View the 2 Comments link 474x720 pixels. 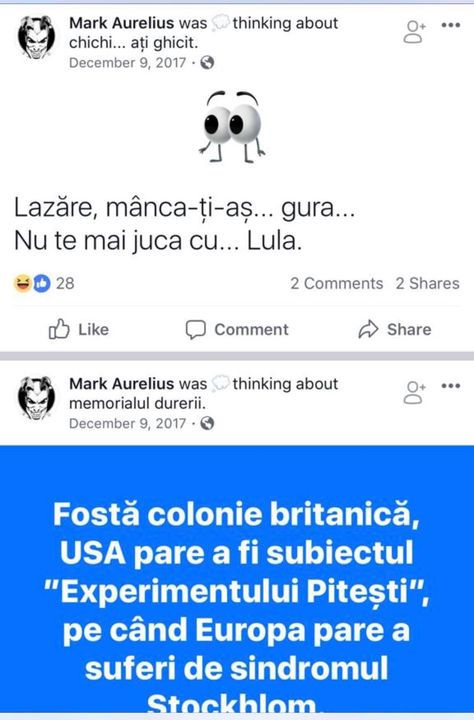pyautogui.click(x=336, y=283)
